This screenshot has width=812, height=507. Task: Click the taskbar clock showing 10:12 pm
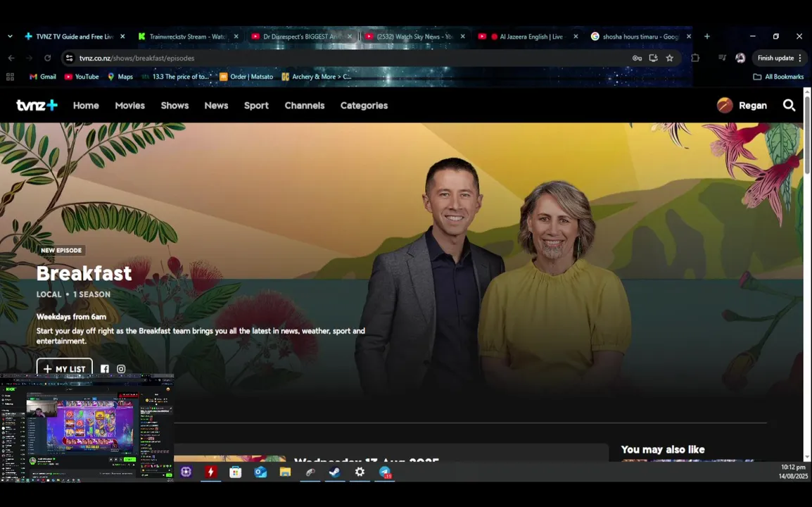[x=793, y=471]
